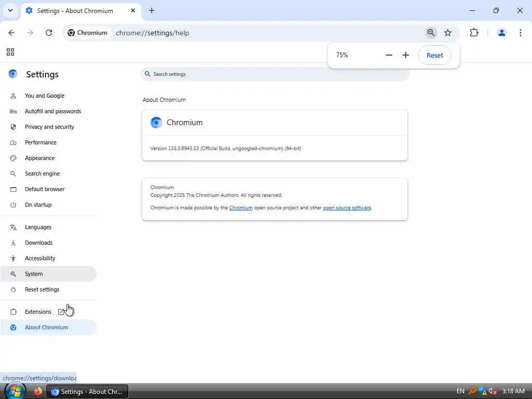The height and width of the screenshot is (399, 532).
Task: Click the address bar URL chrome://settings/help
Action: (x=153, y=33)
